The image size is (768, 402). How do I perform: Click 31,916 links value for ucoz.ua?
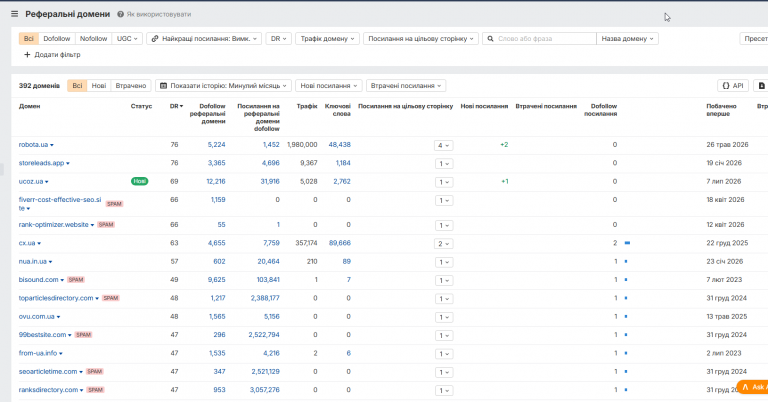pyautogui.click(x=270, y=182)
